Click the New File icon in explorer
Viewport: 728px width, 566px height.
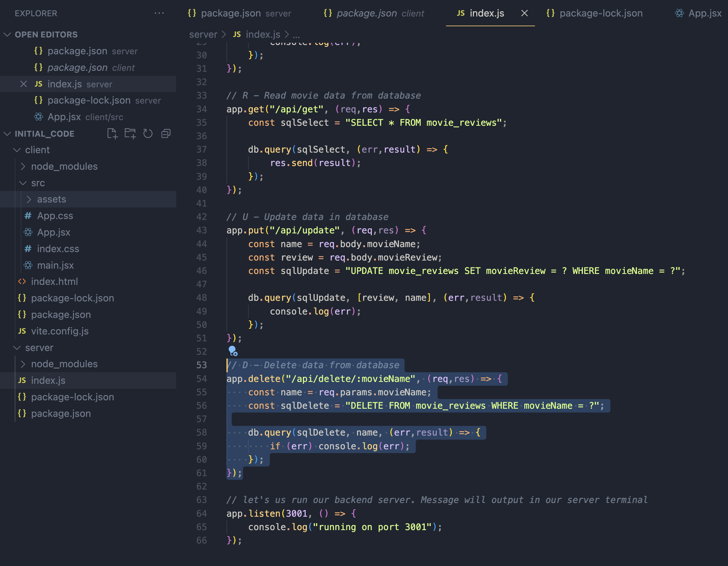click(112, 134)
